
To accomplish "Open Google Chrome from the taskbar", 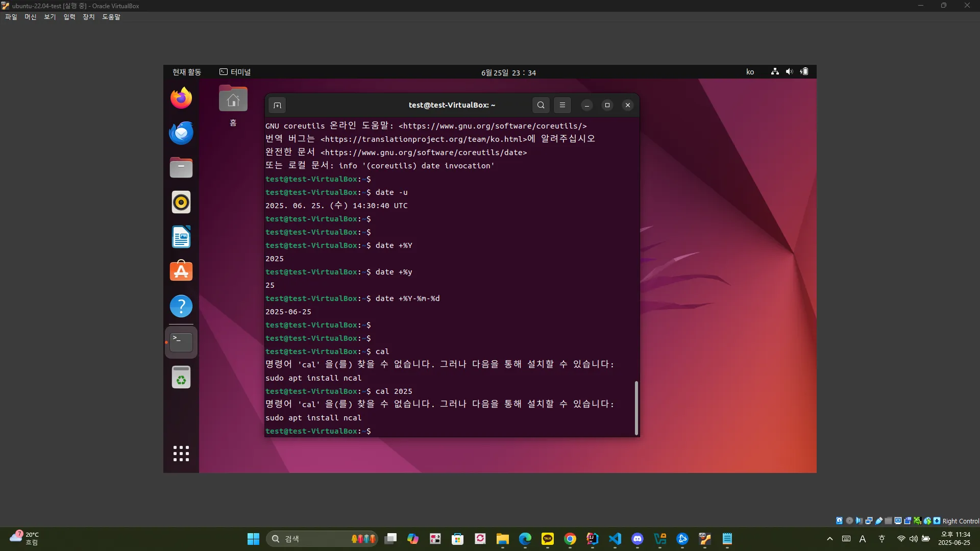I will (570, 539).
